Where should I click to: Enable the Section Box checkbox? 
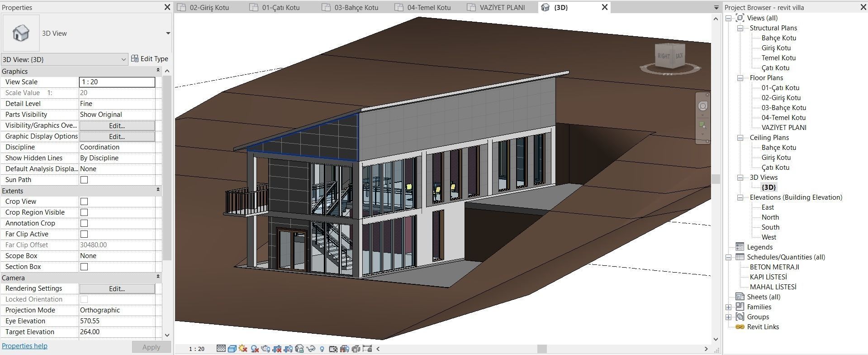84,267
